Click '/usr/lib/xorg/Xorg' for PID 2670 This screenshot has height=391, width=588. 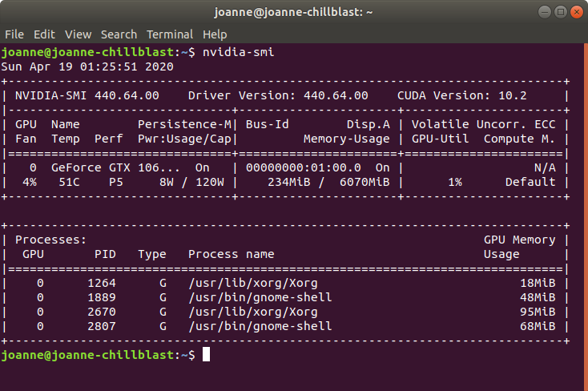253,312
